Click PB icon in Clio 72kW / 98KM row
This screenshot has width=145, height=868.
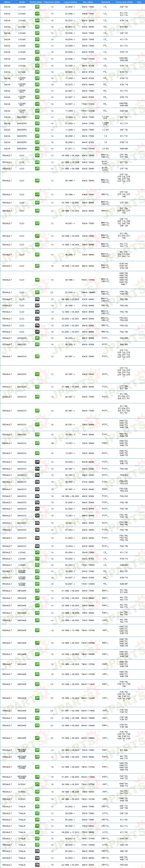click(37, 255)
